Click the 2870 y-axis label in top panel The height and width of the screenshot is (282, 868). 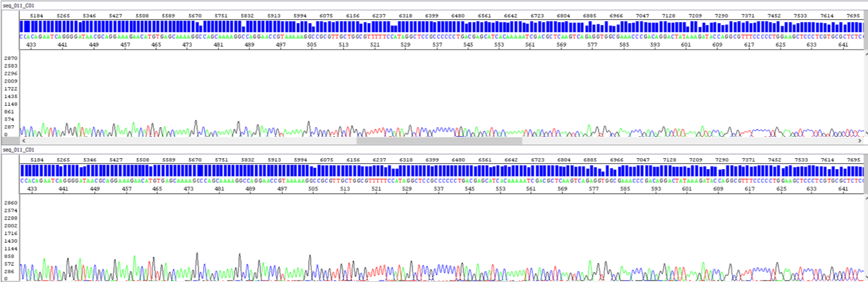11,58
